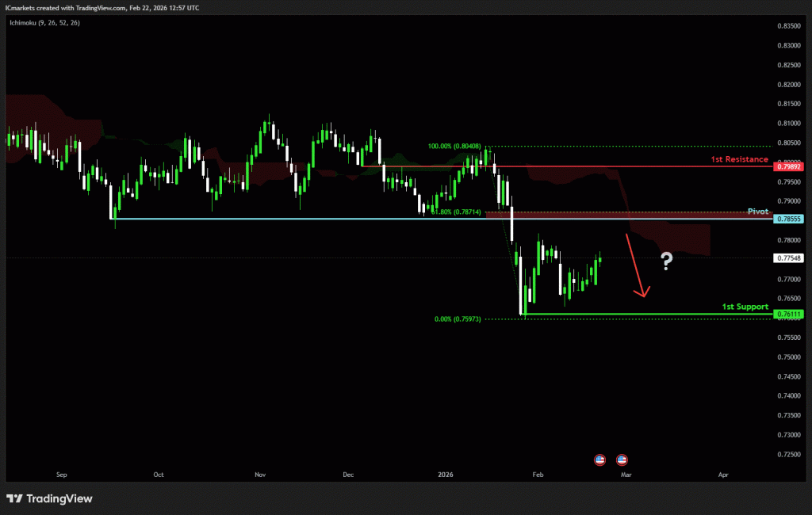Click the red 0.79892 price label
Image resolution: width=812 pixels, height=515 pixels.
coord(789,166)
